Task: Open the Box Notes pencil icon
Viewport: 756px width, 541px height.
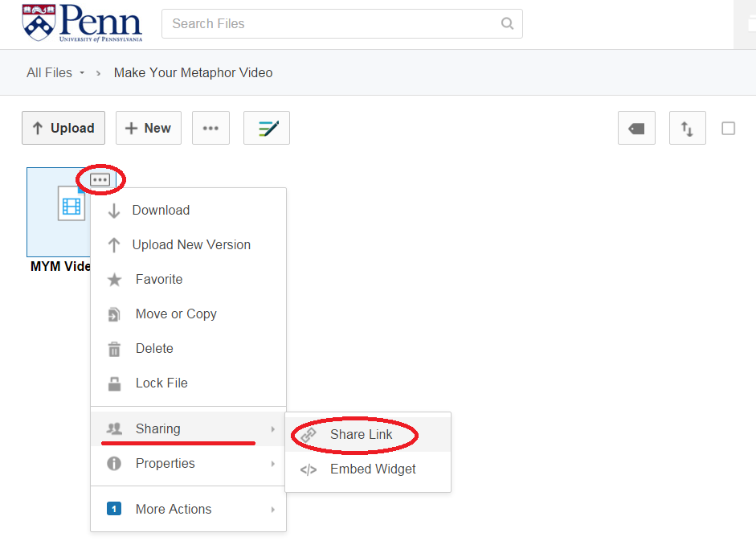Action: [x=267, y=128]
